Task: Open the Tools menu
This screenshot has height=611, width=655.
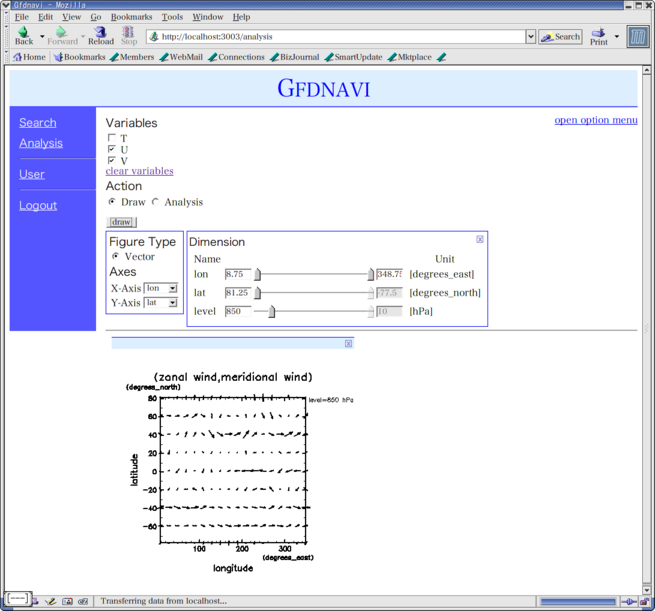Action: pos(172,17)
